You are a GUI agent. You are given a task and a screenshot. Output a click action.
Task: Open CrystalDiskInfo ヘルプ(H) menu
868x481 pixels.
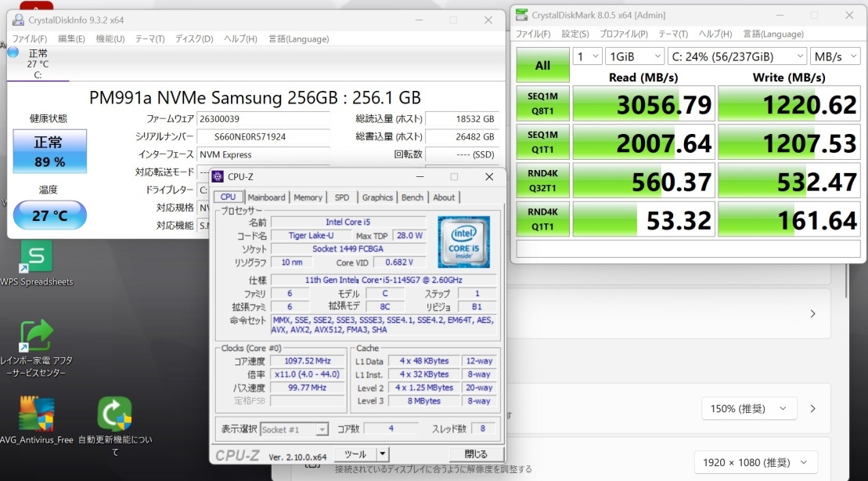coord(240,39)
